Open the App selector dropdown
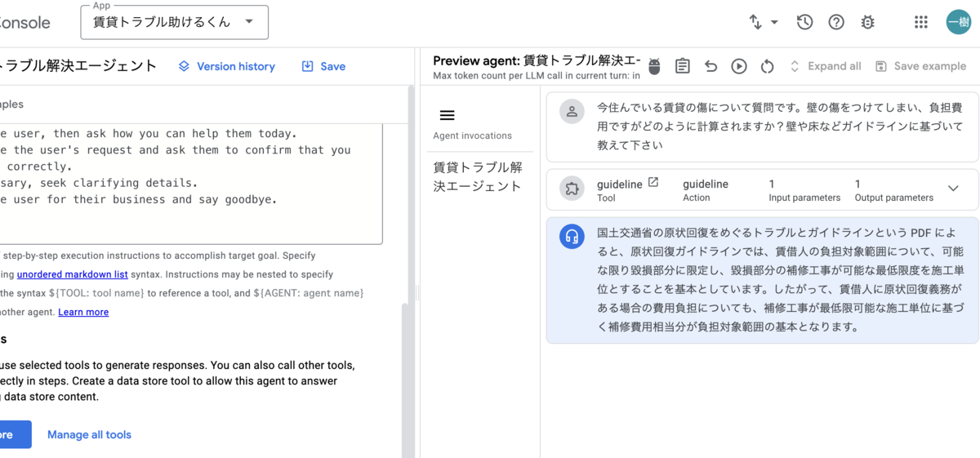Viewport: 980px width, 458px height. (x=174, y=22)
